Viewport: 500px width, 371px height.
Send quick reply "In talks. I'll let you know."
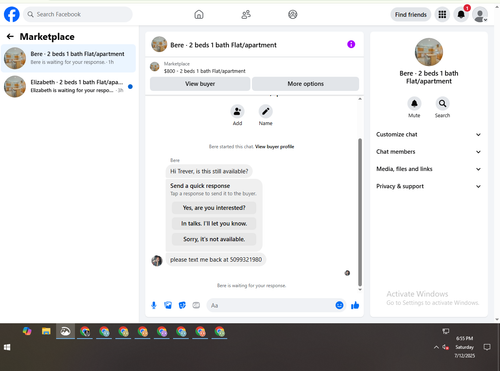click(214, 224)
